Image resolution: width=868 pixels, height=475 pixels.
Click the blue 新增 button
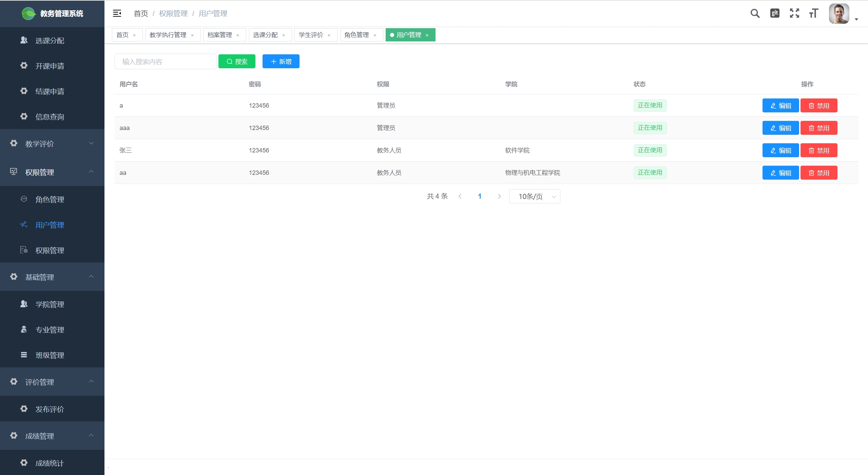(281, 61)
